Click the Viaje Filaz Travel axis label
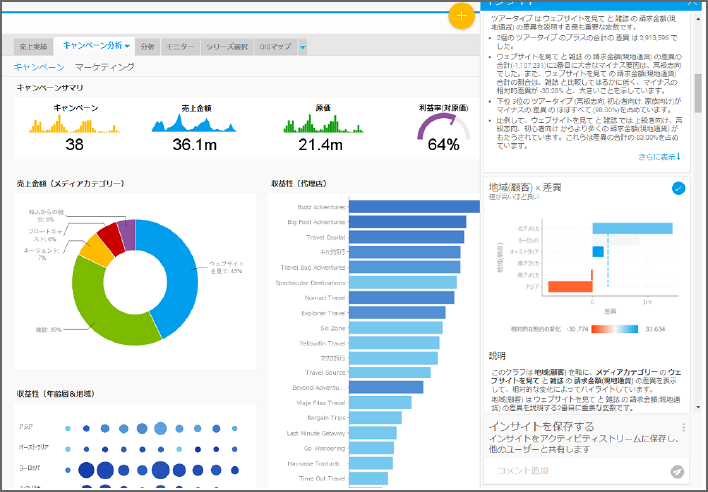The image size is (708, 492). (x=321, y=403)
